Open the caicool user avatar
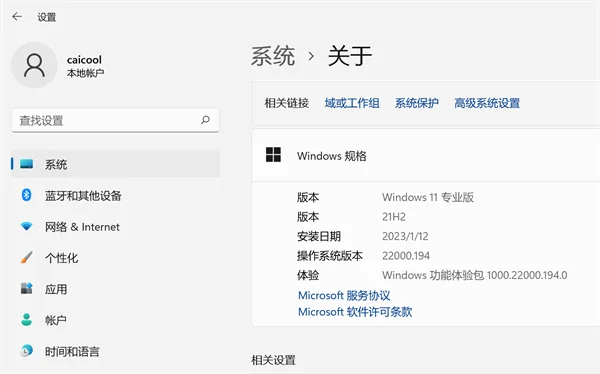 (34, 65)
